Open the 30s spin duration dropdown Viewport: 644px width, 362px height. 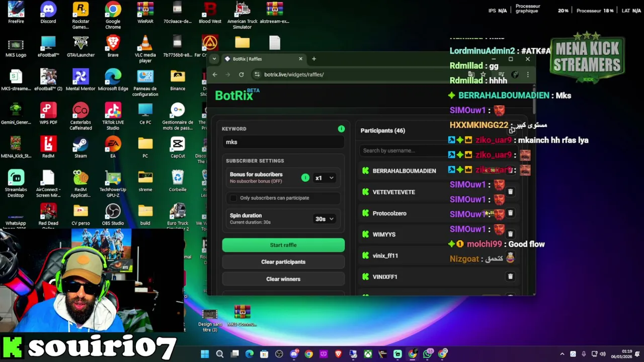pos(325,219)
